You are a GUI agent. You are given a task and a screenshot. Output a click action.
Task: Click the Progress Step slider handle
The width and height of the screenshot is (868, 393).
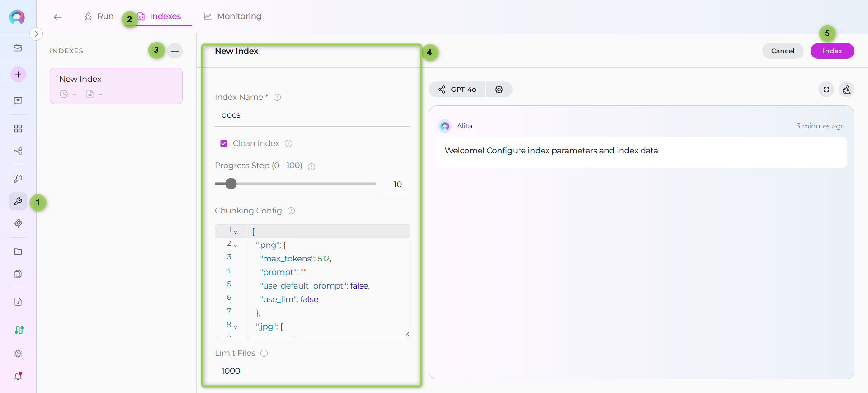tap(231, 184)
